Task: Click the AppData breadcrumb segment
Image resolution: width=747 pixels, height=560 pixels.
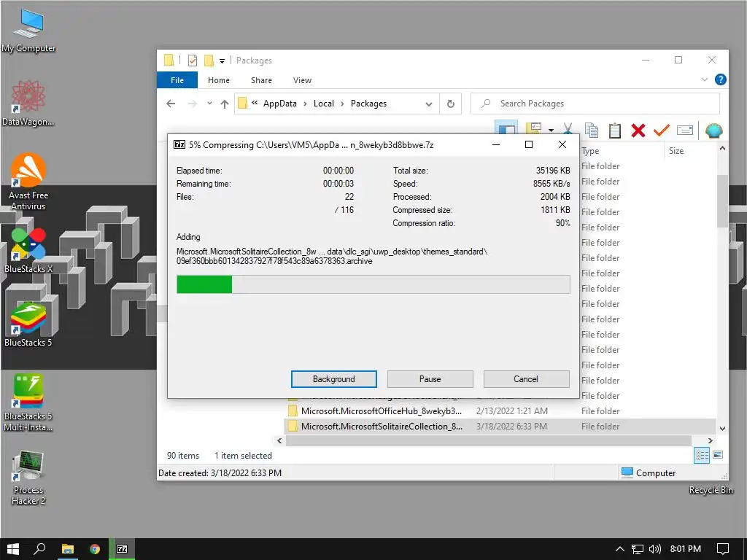Action: click(x=279, y=104)
